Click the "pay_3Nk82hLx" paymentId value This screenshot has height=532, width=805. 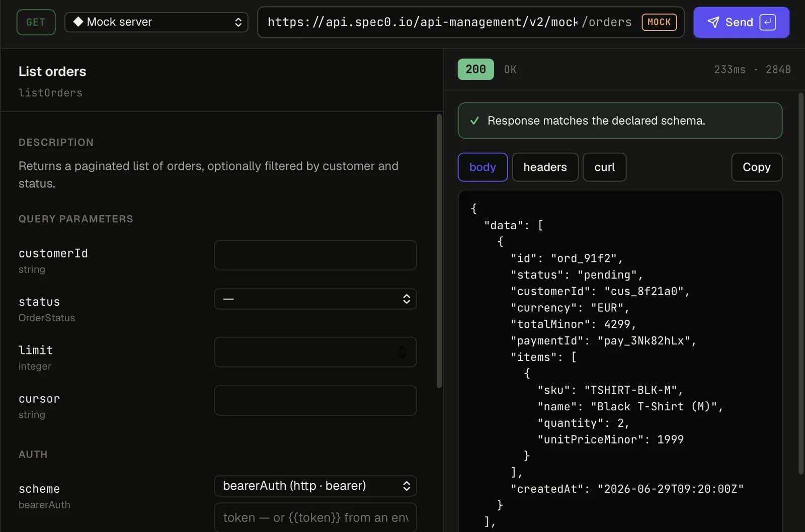pos(644,341)
